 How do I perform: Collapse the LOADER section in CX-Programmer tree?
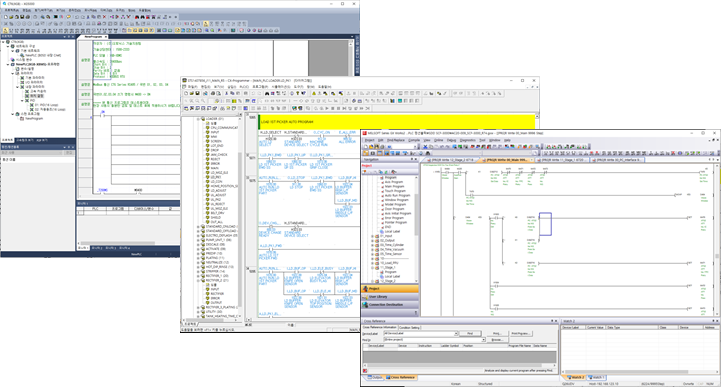(198, 119)
